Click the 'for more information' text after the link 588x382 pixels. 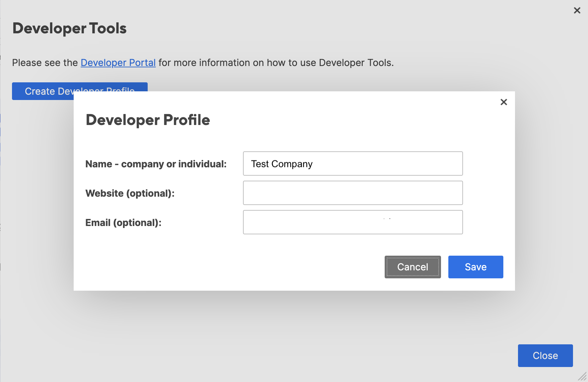[275, 63]
